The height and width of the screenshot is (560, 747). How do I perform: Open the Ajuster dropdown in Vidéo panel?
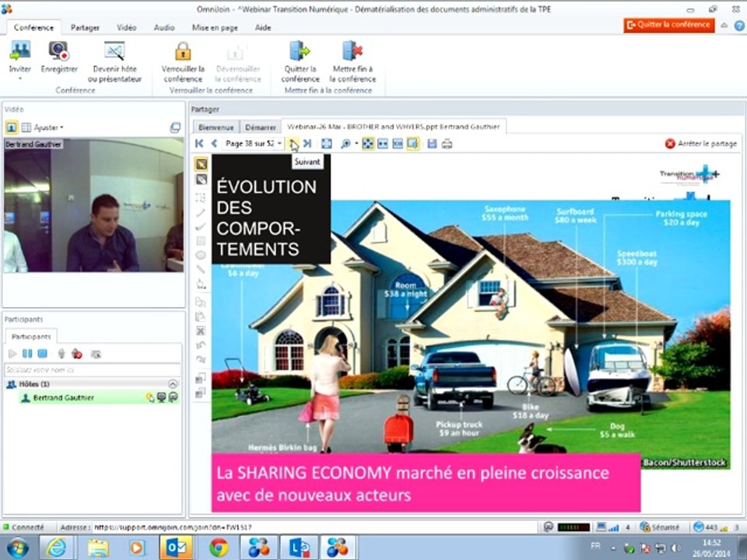tap(48, 127)
